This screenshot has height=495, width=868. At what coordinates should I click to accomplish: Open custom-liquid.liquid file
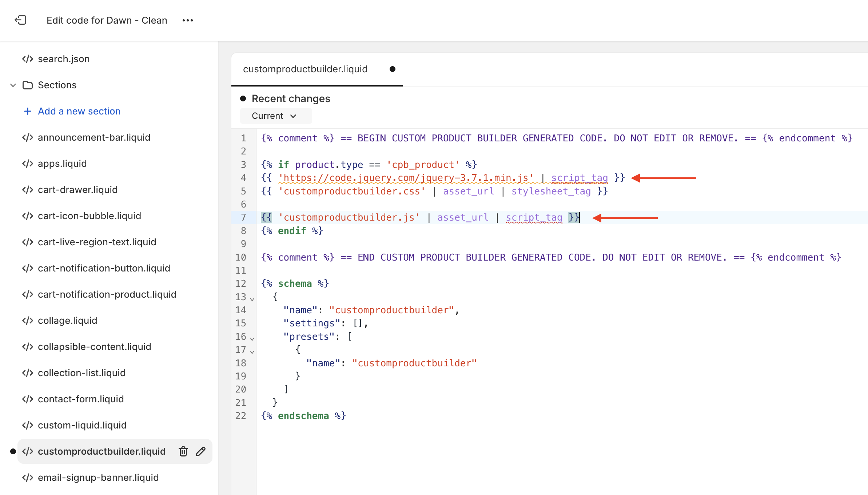[x=82, y=425]
